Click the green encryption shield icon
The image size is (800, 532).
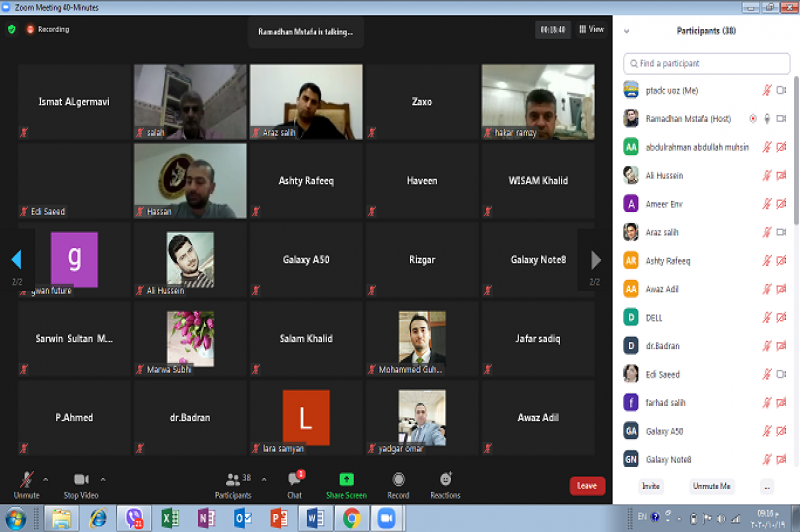[x=12, y=29]
